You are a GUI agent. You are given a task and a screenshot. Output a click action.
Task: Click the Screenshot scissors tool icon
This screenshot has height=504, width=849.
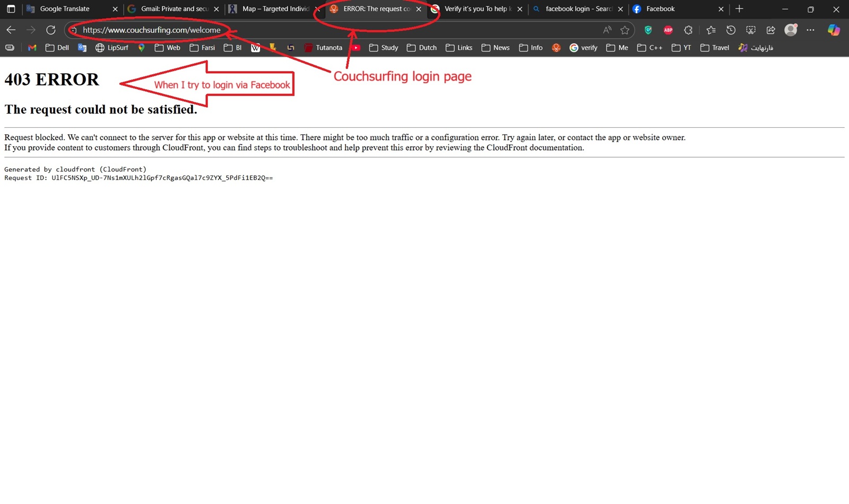click(x=751, y=30)
